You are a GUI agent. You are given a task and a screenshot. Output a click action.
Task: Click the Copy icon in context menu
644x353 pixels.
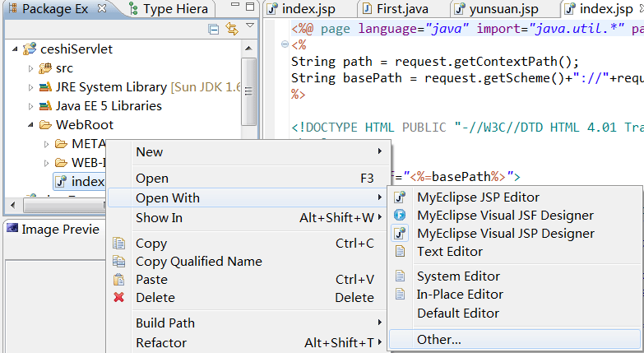tap(119, 244)
